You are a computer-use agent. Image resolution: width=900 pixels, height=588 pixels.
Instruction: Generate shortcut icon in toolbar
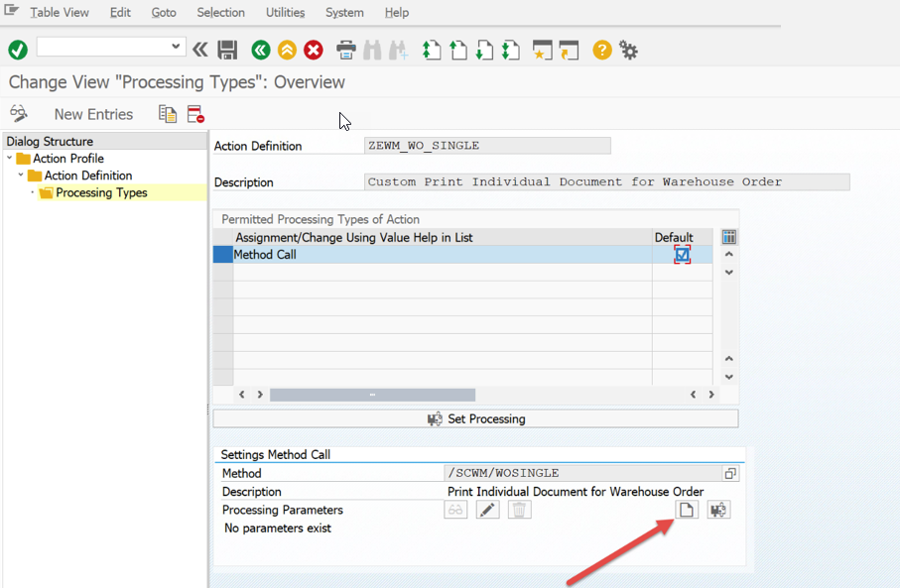569,50
